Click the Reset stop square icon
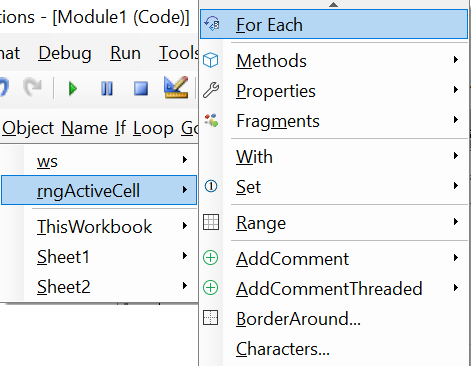 pyautogui.click(x=141, y=89)
